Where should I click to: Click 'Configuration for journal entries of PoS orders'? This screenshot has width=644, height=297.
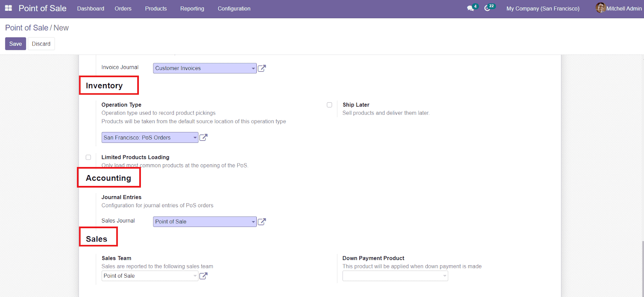click(x=157, y=205)
